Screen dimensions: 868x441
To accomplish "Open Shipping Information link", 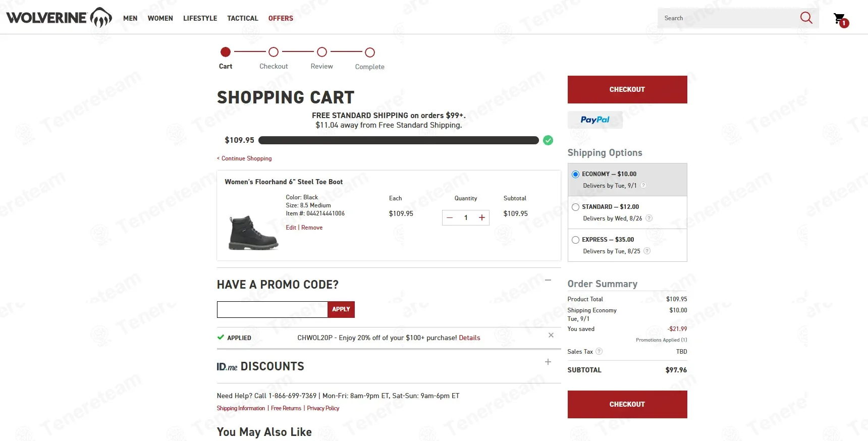I will (x=241, y=408).
